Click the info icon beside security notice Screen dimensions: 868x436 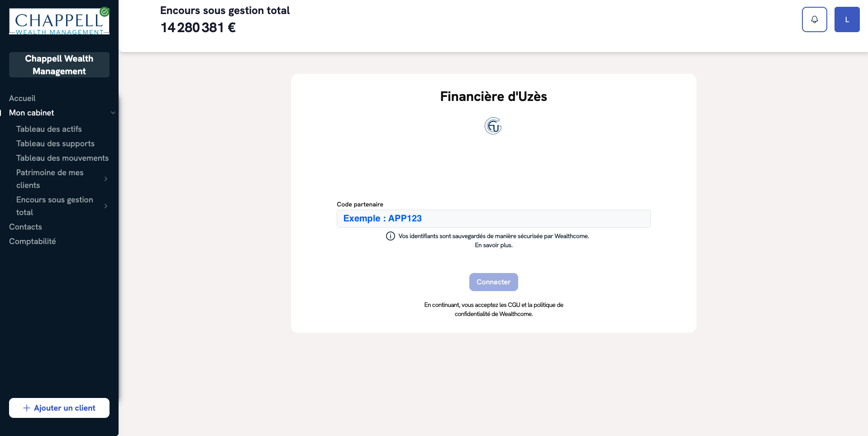coord(390,236)
